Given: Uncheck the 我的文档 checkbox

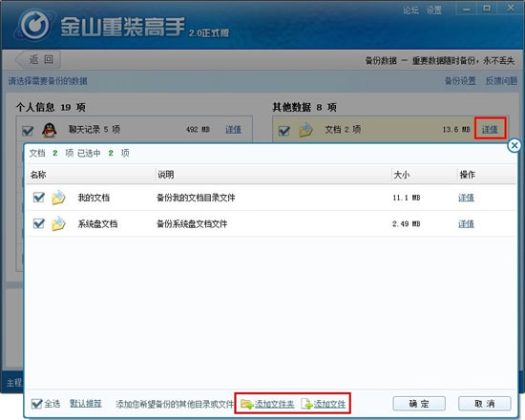Looking at the screenshot, I should [x=39, y=198].
